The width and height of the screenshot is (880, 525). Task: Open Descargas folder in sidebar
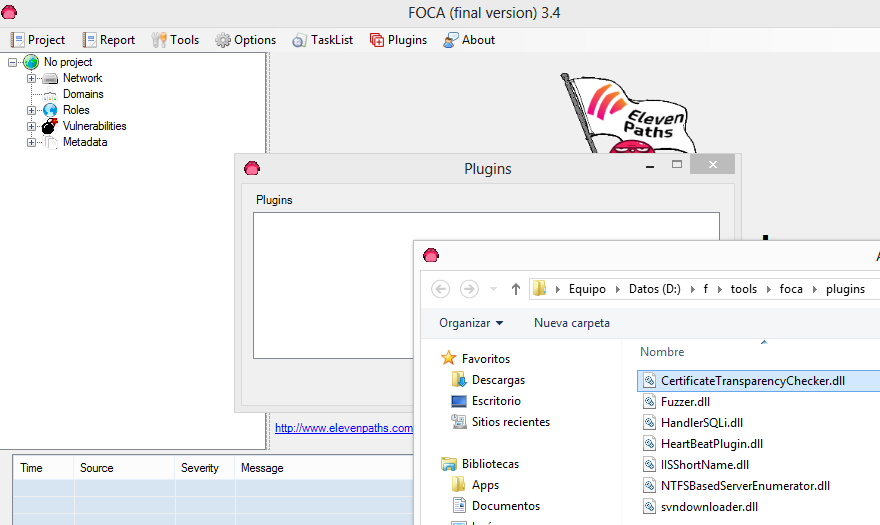click(498, 380)
